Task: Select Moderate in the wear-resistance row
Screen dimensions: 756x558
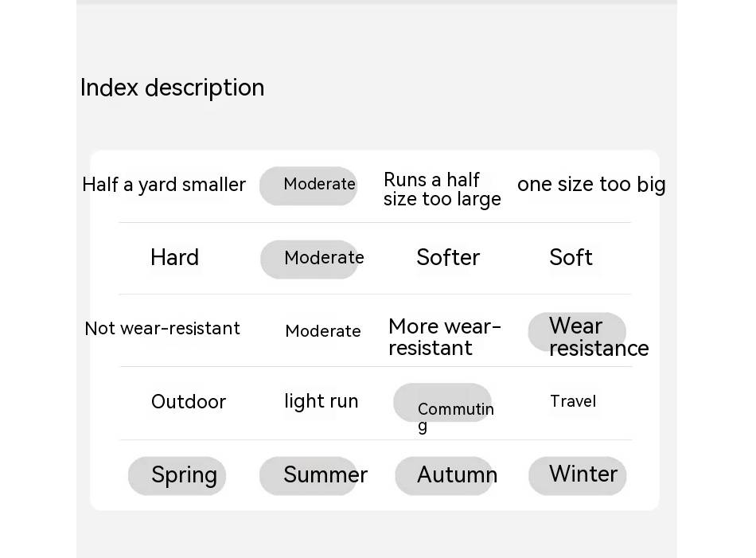Action: click(x=323, y=331)
